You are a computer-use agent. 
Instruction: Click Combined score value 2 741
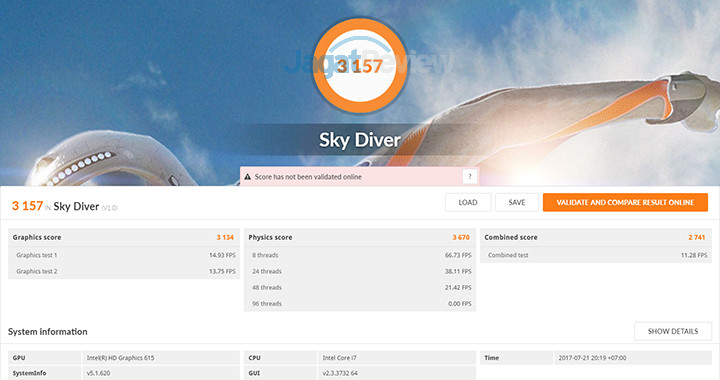pyautogui.click(x=697, y=237)
